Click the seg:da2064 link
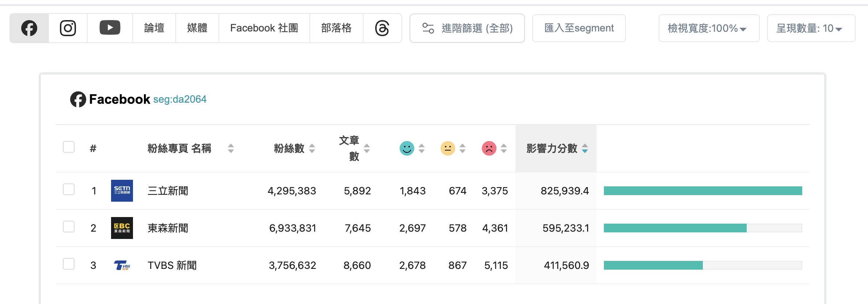 [180, 99]
